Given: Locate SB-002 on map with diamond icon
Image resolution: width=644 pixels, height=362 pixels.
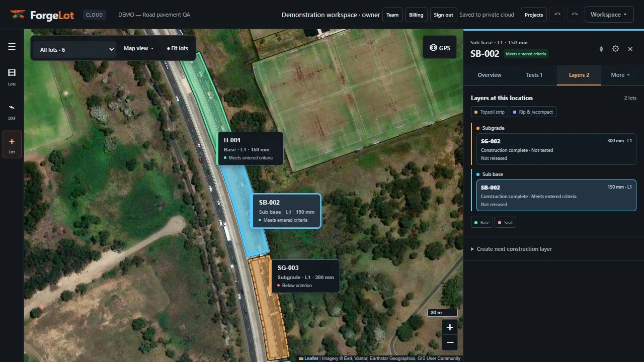Looking at the screenshot, I should tap(601, 49).
